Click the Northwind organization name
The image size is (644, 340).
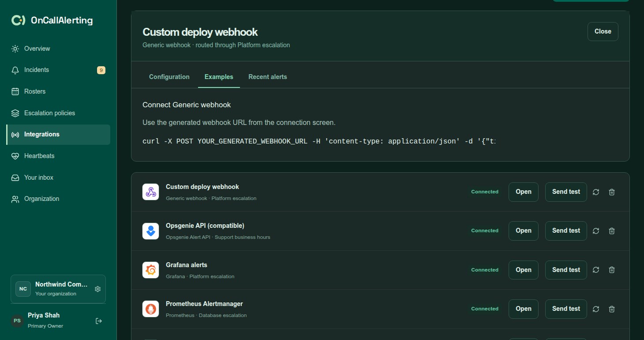[x=61, y=284]
